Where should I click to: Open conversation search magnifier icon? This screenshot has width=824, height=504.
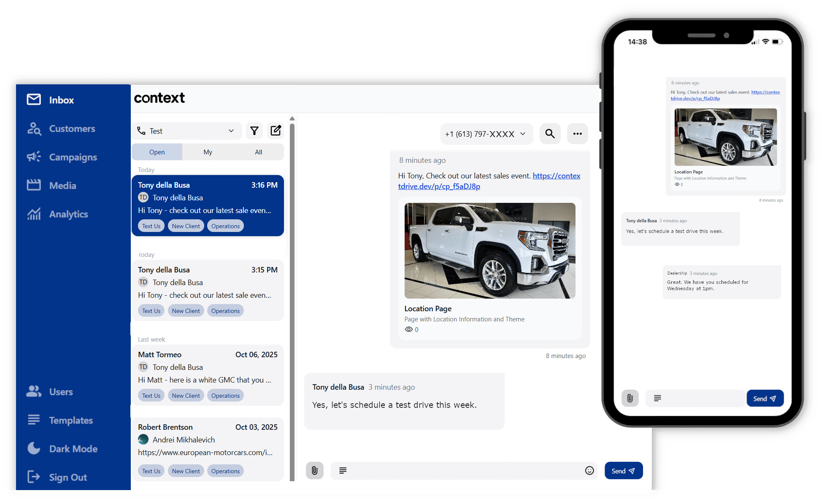(550, 134)
